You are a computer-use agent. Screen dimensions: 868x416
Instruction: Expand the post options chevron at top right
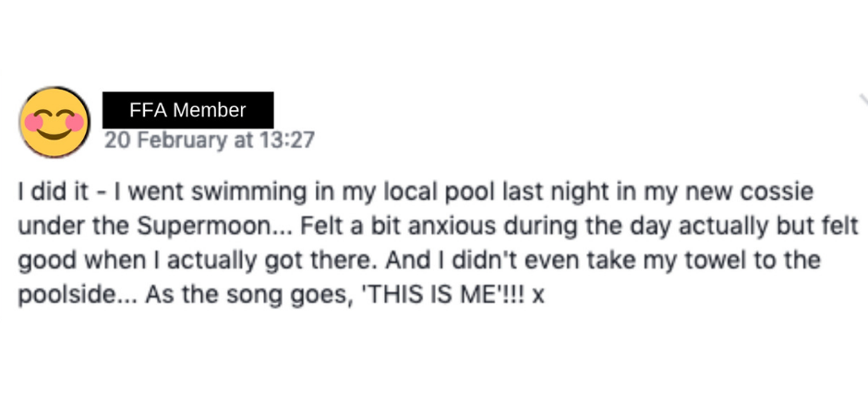(x=863, y=100)
